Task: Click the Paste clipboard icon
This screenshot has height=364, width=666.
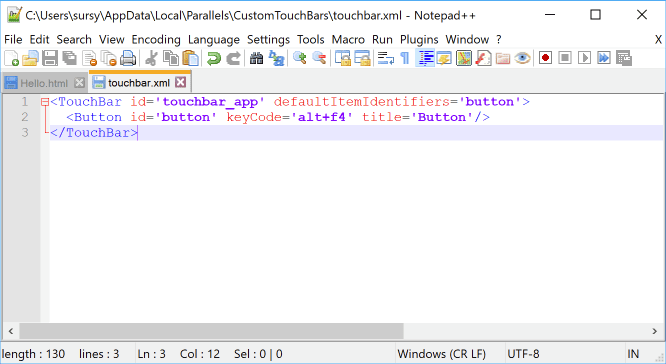Action: tap(191, 58)
